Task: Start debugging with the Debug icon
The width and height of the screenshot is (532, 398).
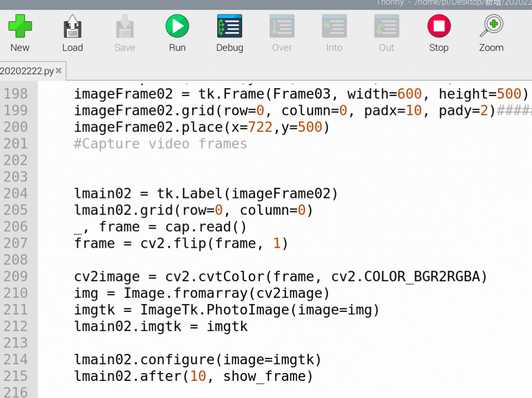Action: pos(230,26)
